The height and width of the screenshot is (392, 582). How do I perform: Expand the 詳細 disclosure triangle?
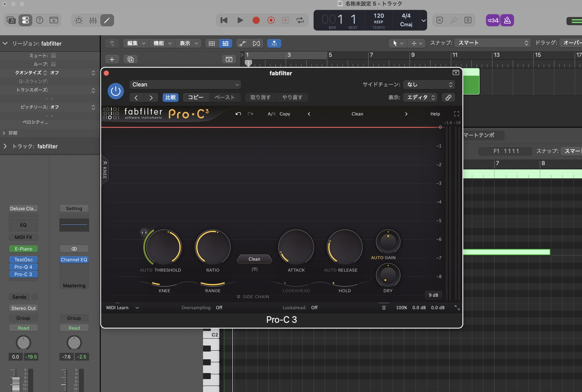(4, 133)
